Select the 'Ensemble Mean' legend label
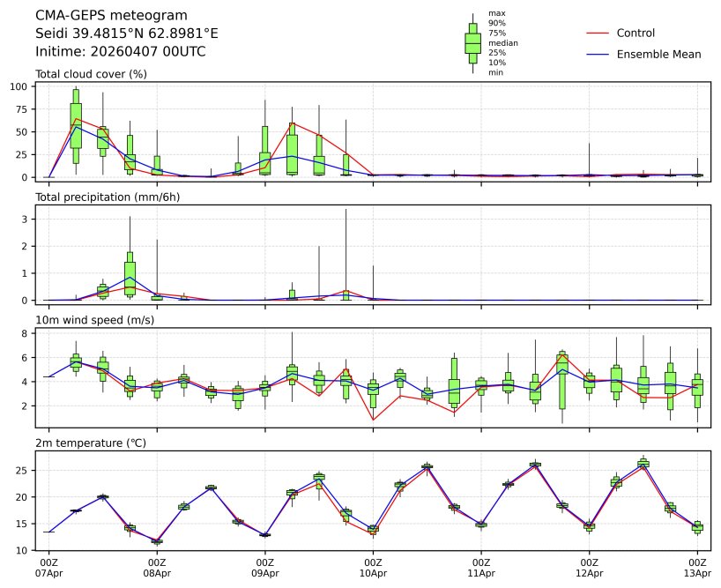Image resolution: width=721 pixels, height=588 pixels. (658, 55)
